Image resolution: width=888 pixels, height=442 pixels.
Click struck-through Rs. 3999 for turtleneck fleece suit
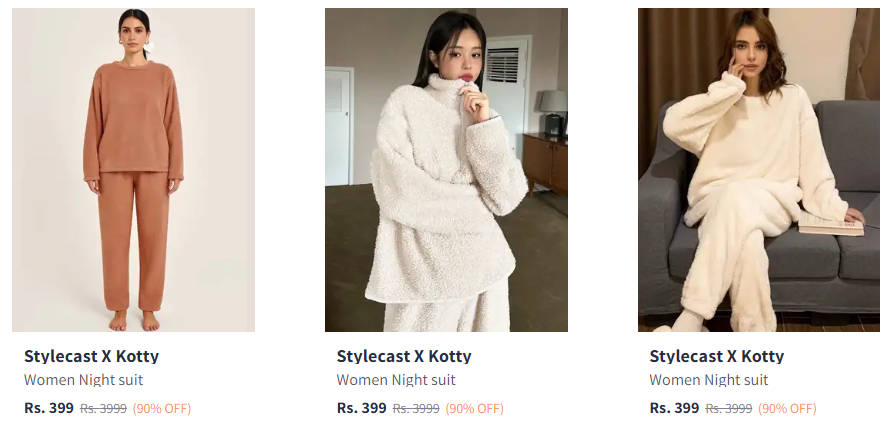click(x=416, y=409)
